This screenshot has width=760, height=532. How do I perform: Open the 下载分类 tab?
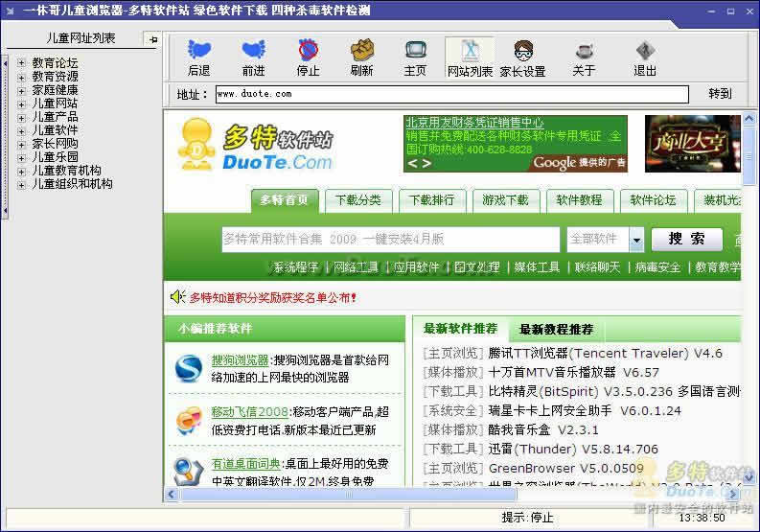[358, 200]
